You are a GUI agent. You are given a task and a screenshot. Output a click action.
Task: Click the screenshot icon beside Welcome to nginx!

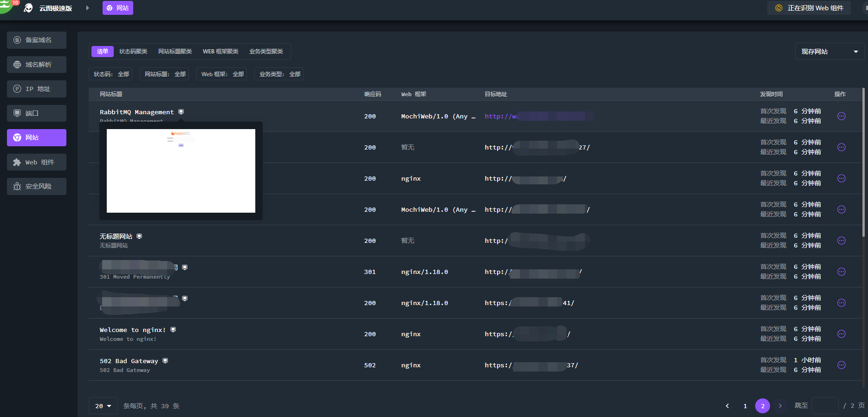tap(173, 330)
